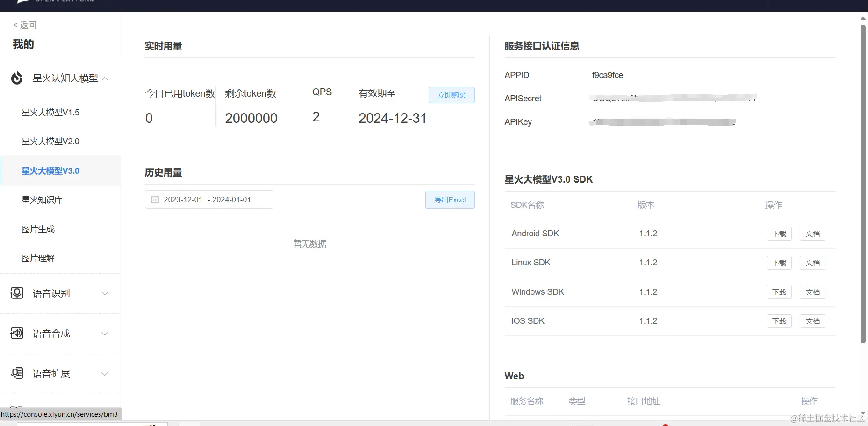Screen dimensions: 868x426
Task: Download the Android SDK
Action: pos(779,234)
